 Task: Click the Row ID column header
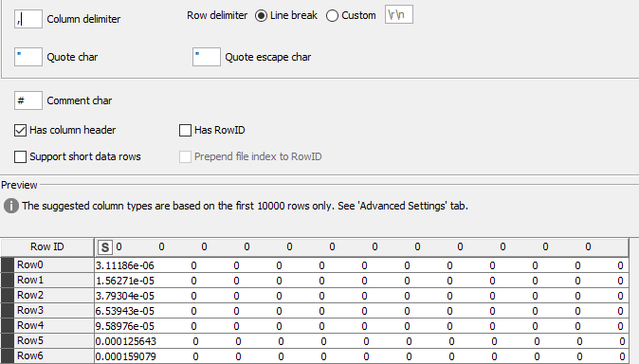[47, 247]
